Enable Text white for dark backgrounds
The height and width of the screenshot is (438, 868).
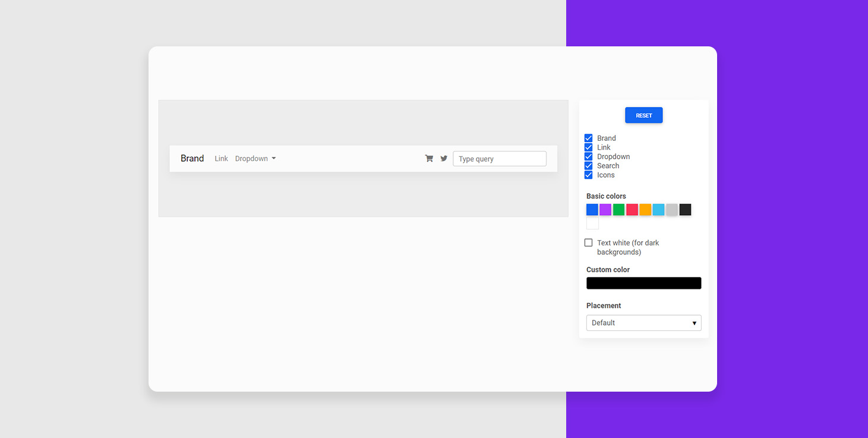click(x=589, y=242)
